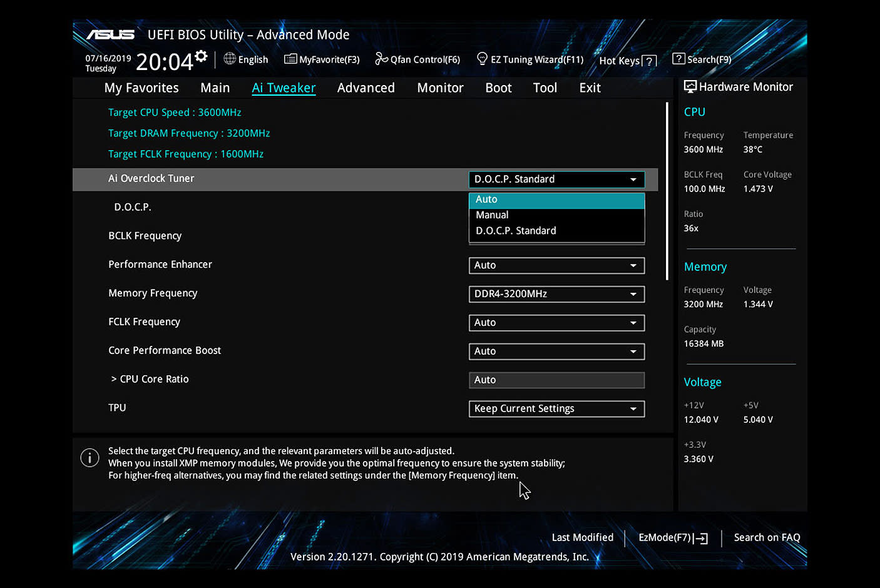Pick D.O.C.P. Standard from open list

tap(556, 231)
